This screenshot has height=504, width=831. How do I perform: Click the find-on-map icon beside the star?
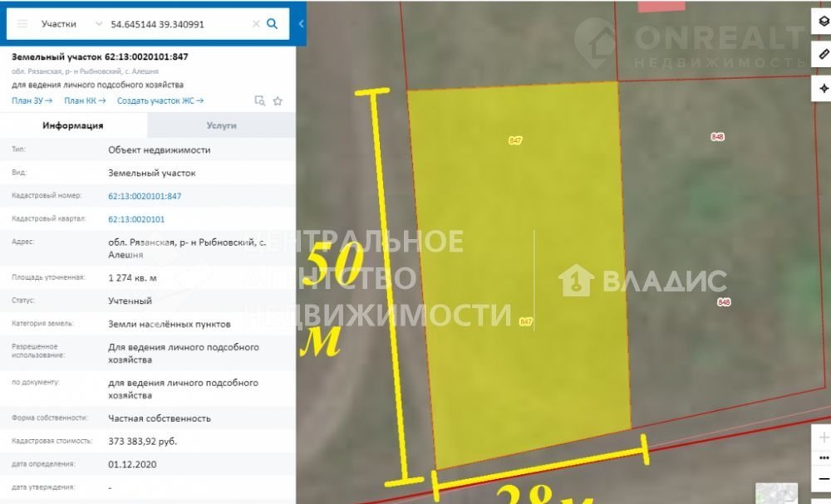pos(259,101)
